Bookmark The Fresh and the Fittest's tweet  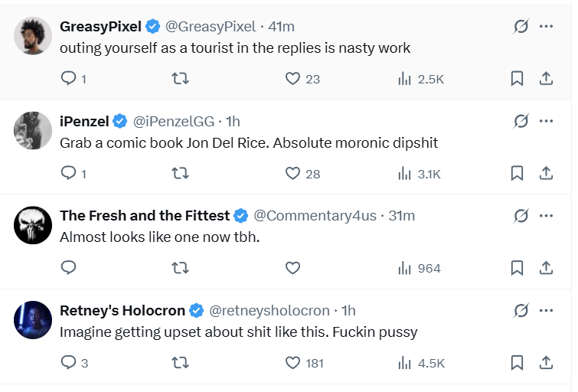[517, 268]
